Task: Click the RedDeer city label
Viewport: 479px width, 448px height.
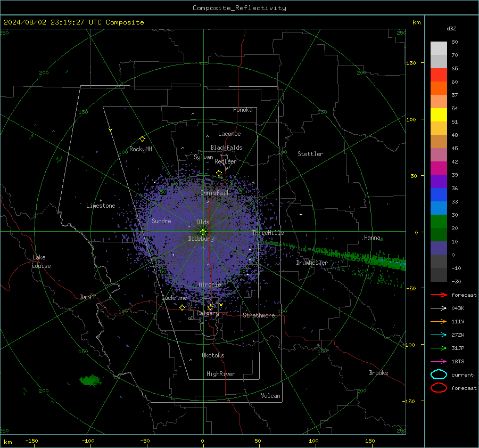Action: click(226, 161)
